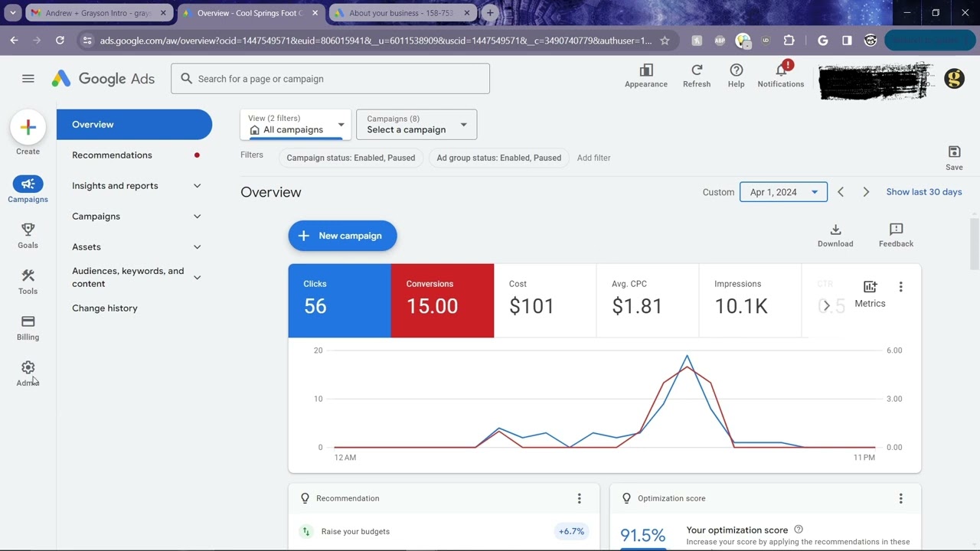The width and height of the screenshot is (980, 551).
Task: Switch to Andrew + Grayson Intro tab
Action: pos(98,13)
